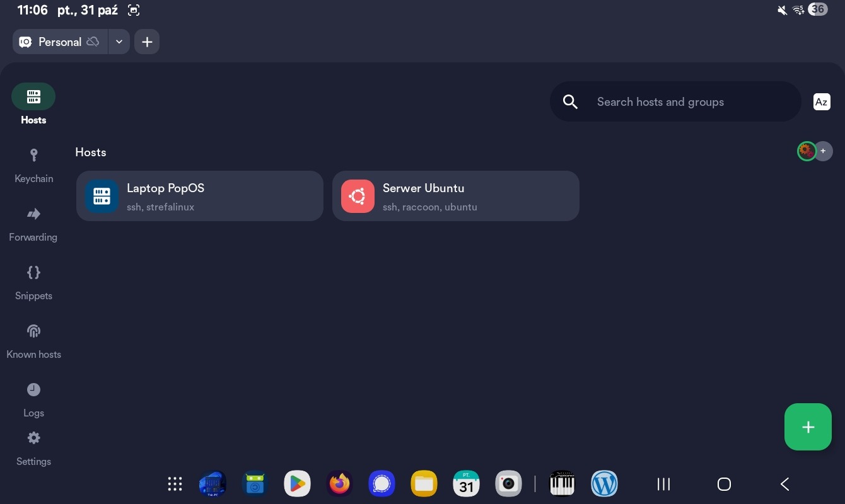Launch WordPress app from the taskbar
The image size is (845, 504).
coord(604,484)
